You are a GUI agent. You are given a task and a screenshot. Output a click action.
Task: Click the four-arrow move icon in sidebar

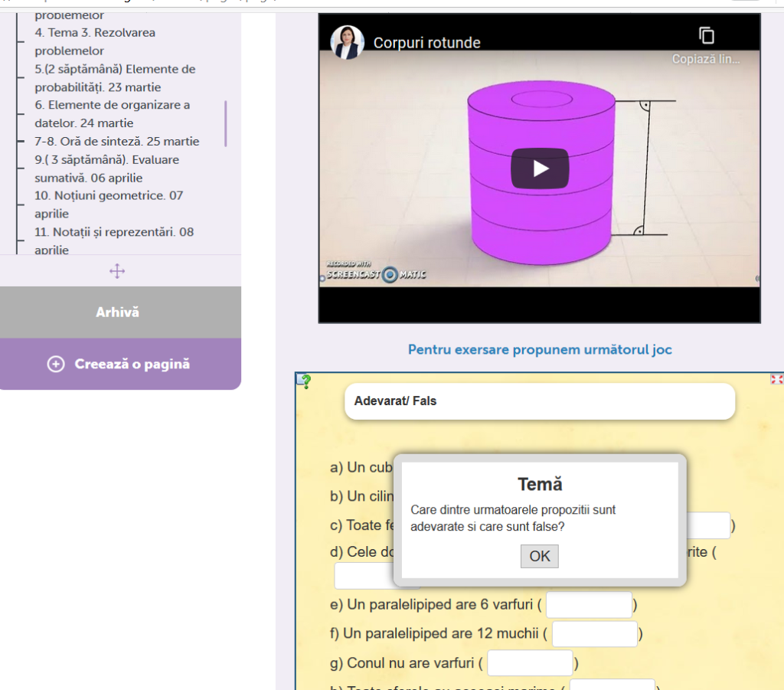(117, 270)
